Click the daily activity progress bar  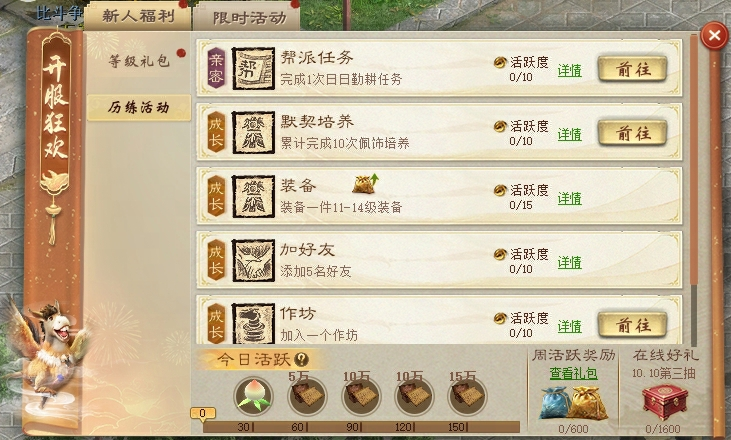pyautogui.click(x=361, y=426)
